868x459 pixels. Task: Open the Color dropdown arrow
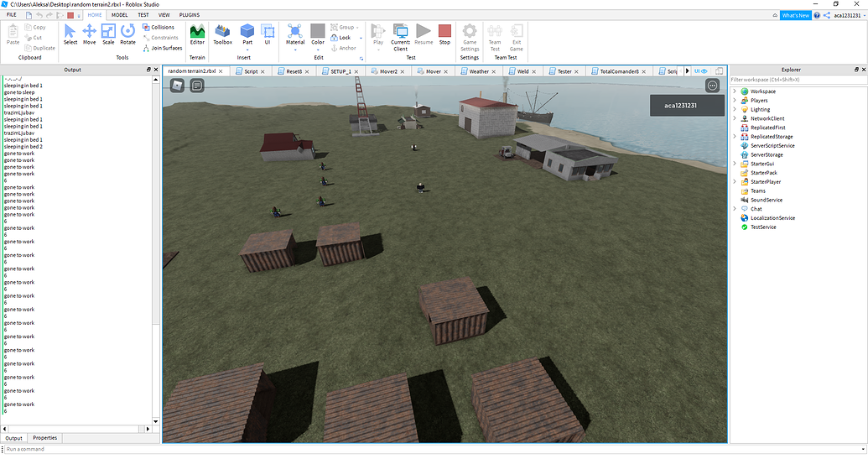coord(318,50)
